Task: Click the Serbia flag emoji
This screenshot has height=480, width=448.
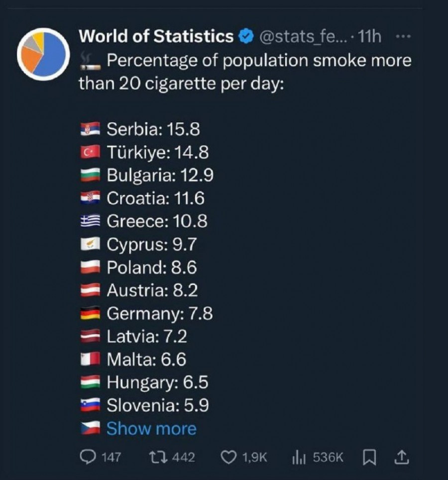Action: [x=90, y=129]
